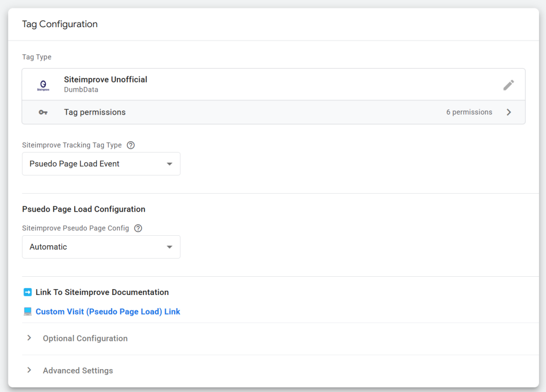This screenshot has width=546, height=392.
Task: Click the Siteimprove Tracking Tag Type label
Action: 72,145
